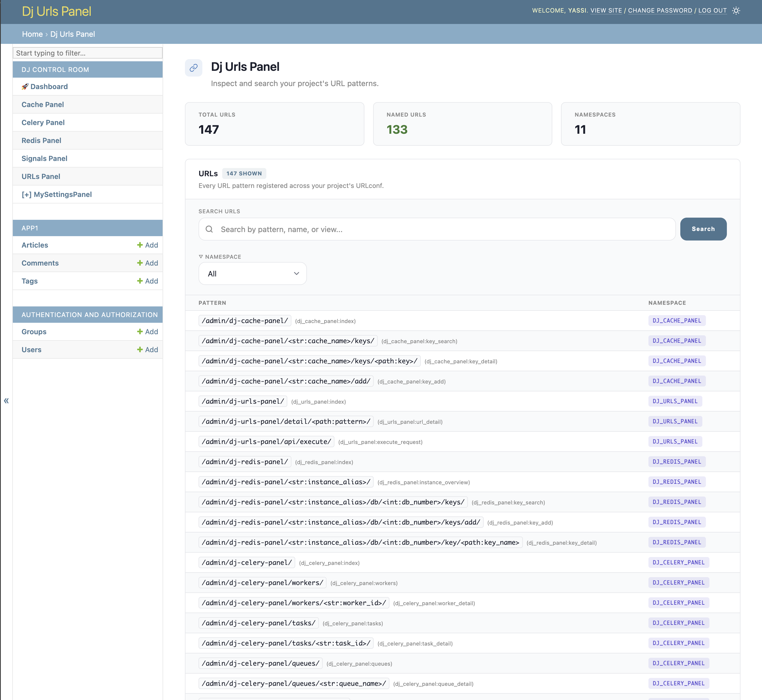Open the Tags model link

point(29,281)
